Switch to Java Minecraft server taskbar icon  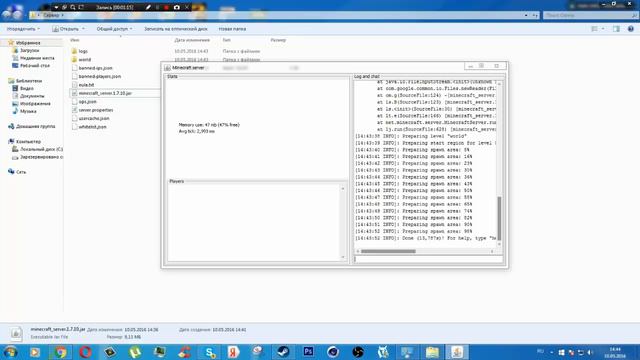click(x=457, y=352)
